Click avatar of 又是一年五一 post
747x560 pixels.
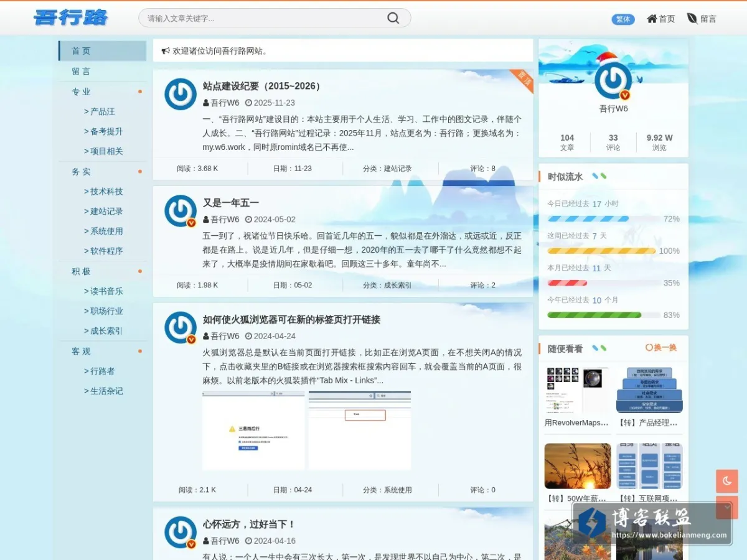181,211
